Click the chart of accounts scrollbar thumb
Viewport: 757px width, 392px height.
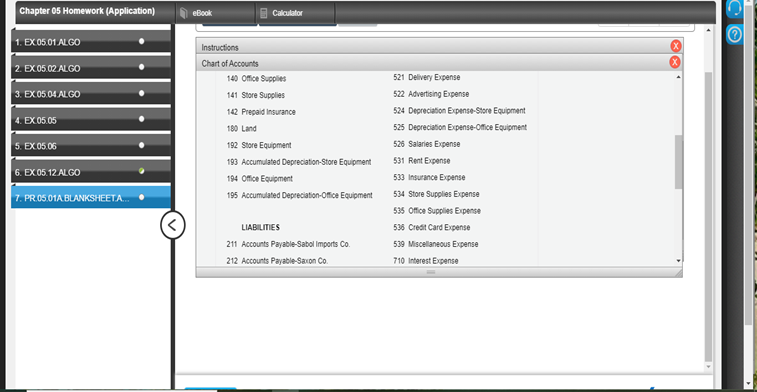(678, 162)
